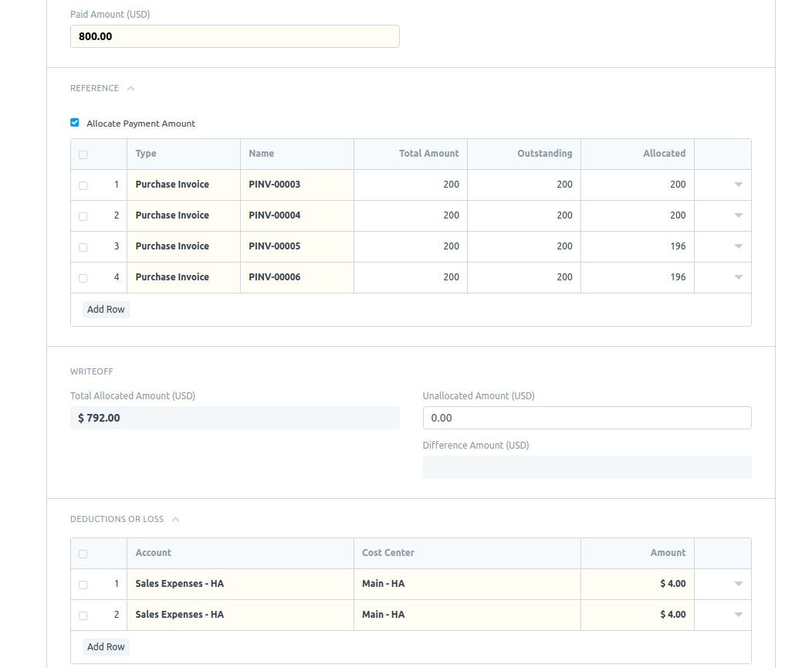
Task: Open dropdown arrow on first Sales Expenses row
Action: click(739, 584)
